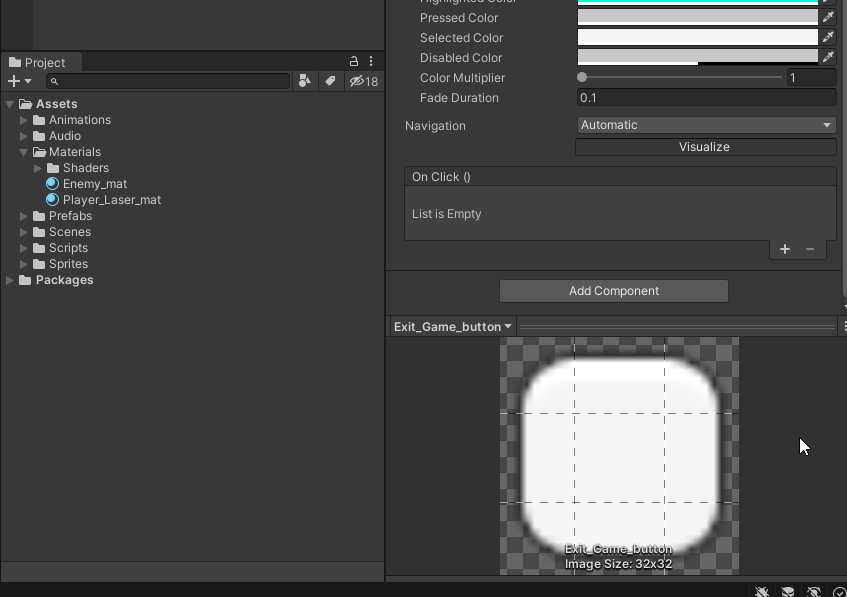
Task: Collapse the Assets root folder arrow
Action: (10, 104)
